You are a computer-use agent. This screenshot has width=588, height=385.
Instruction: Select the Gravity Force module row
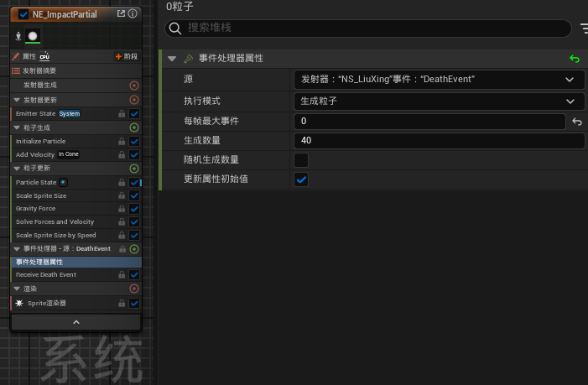point(76,209)
